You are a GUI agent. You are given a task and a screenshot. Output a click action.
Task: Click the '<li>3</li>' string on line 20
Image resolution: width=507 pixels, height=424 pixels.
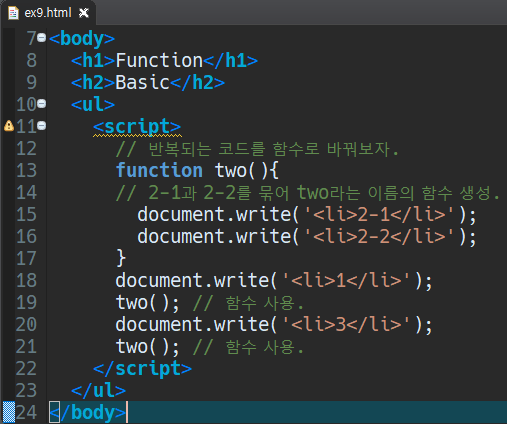(x=346, y=324)
